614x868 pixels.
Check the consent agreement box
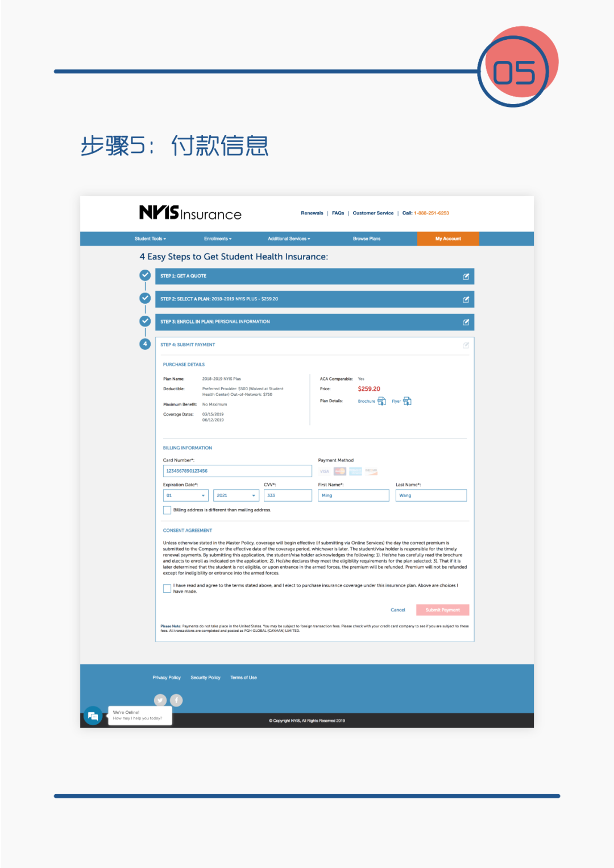(167, 588)
